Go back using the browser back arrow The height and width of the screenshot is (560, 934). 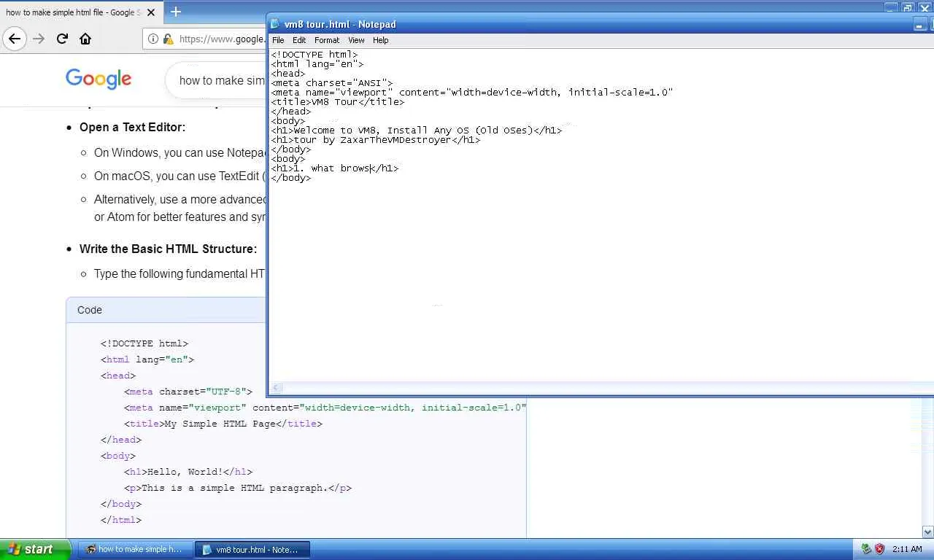[15, 39]
